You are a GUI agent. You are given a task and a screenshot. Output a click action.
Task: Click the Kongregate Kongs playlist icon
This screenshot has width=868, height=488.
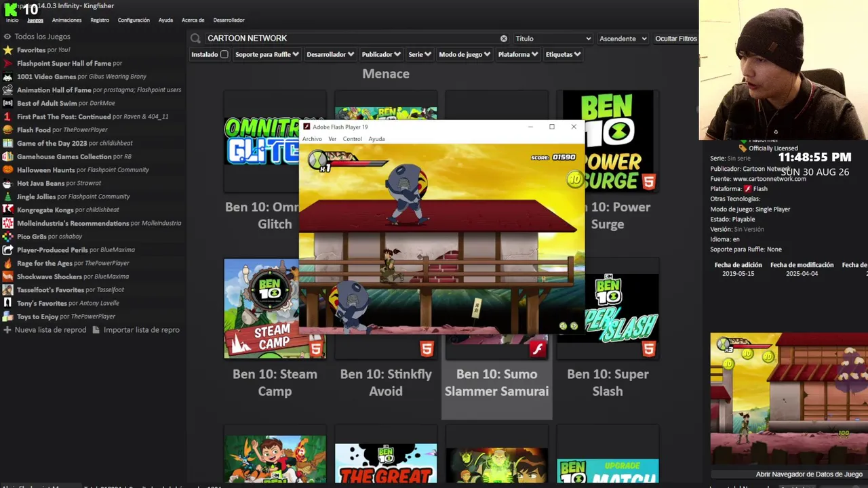(x=7, y=210)
